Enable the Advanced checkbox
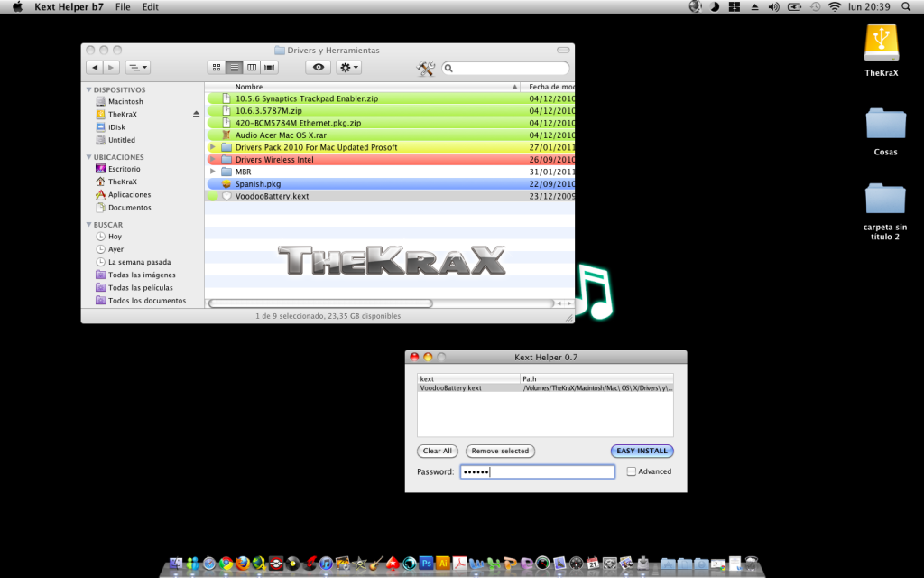The image size is (924, 578). click(x=631, y=471)
